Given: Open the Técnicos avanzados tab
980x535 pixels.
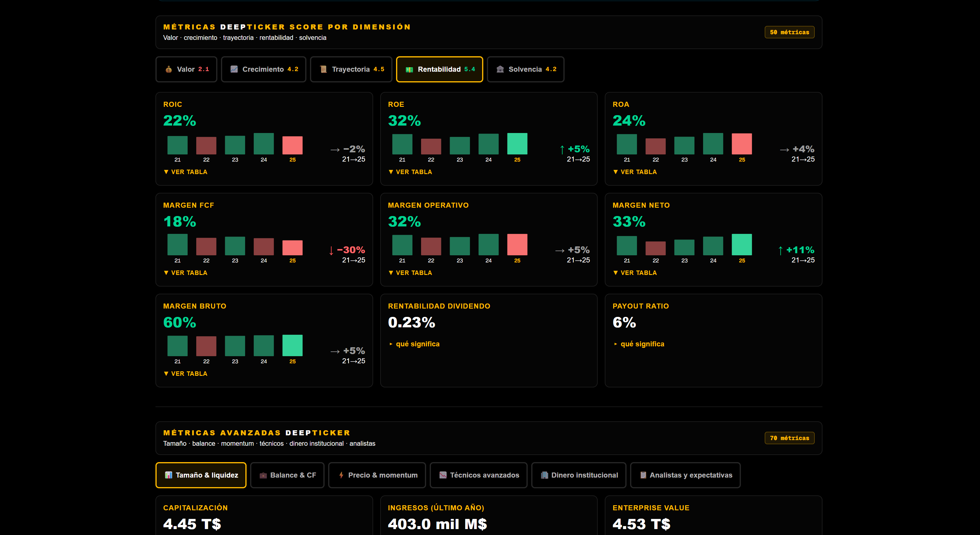Looking at the screenshot, I should pyautogui.click(x=479, y=475).
